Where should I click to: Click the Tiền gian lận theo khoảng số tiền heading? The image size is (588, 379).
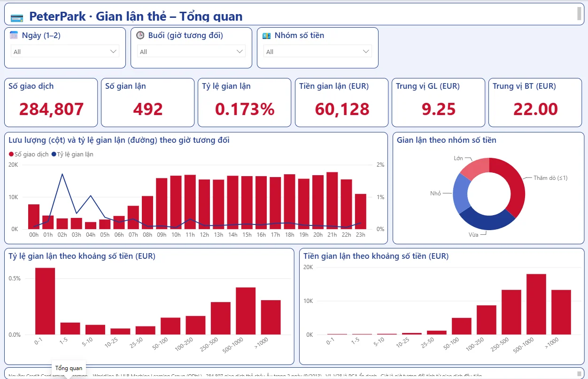coord(376,256)
